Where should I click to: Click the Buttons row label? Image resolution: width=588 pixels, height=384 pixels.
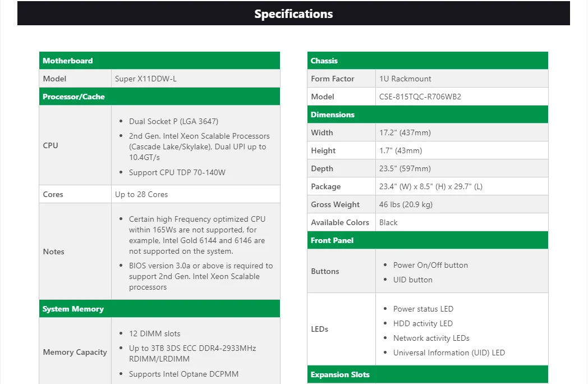pyautogui.click(x=325, y=271)
